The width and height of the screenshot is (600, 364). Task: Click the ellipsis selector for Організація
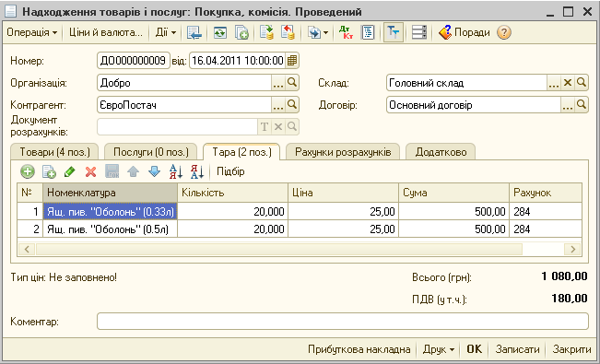click(x=278, y=83)
